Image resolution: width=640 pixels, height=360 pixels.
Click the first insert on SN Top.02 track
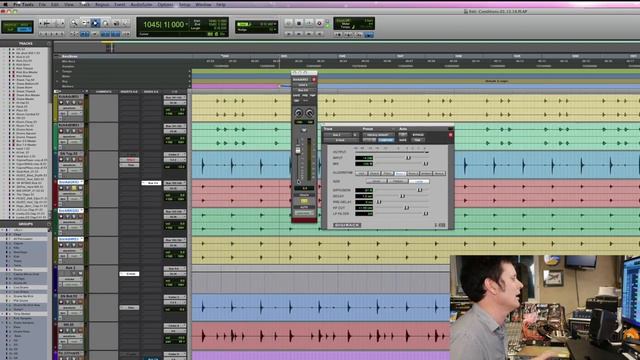(x=129, y=160)
